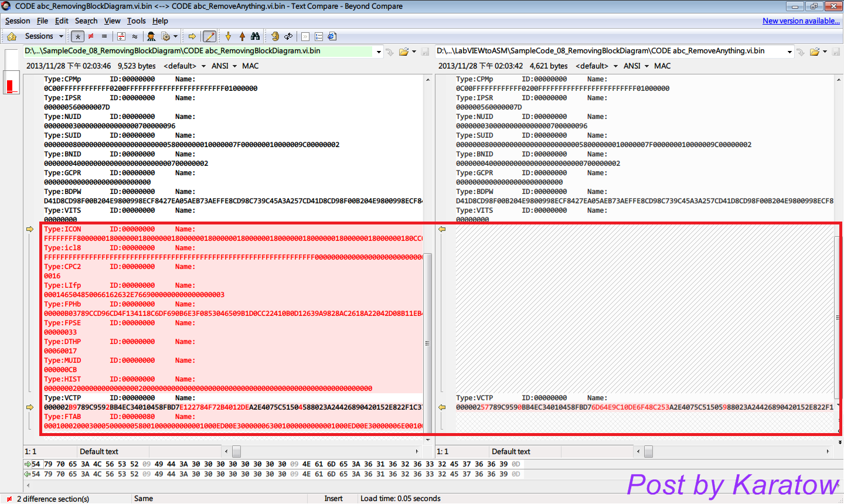Follow the New version available link

(x=801, y=21)
